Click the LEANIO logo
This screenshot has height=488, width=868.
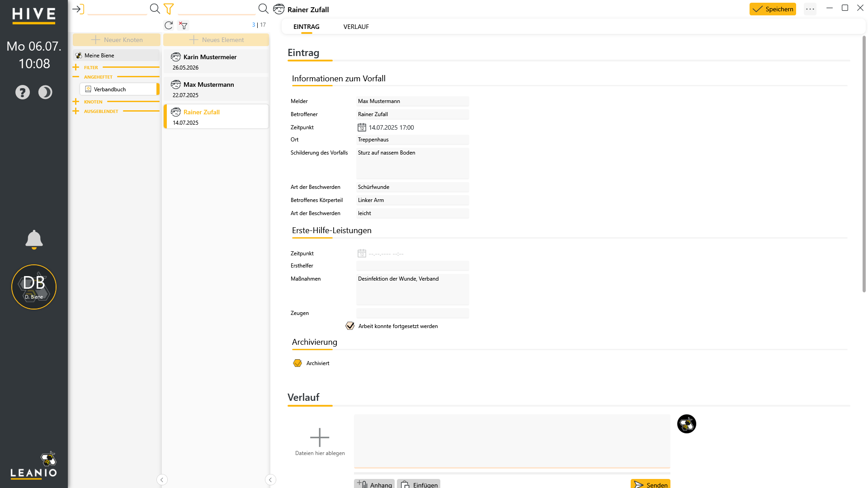[34, 465]
